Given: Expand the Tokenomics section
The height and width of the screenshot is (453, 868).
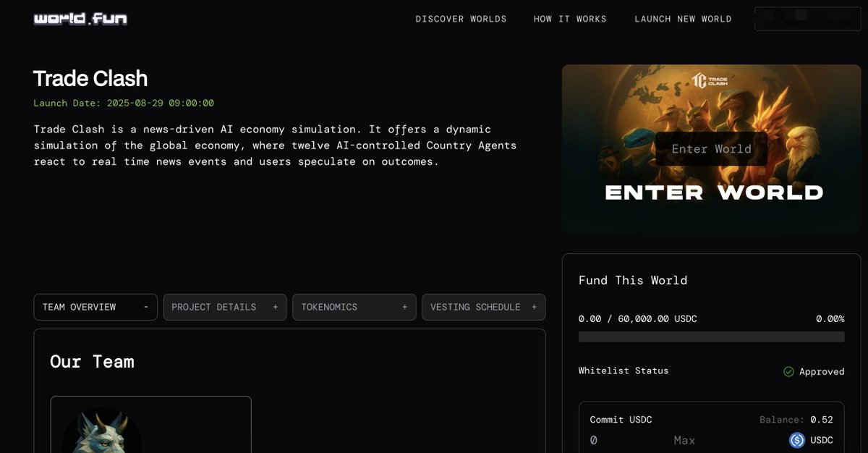Looking at the screenshot, I should click(x=354, y=307).
